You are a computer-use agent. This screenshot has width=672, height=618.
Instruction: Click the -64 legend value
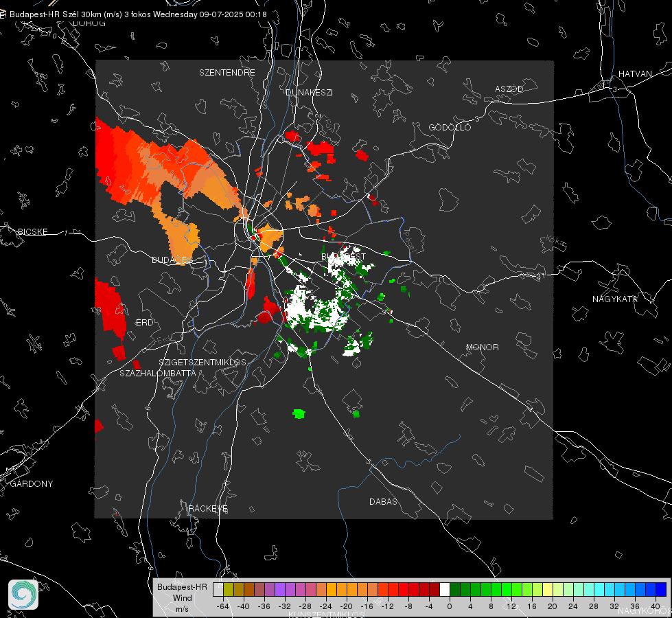[223, 606]
